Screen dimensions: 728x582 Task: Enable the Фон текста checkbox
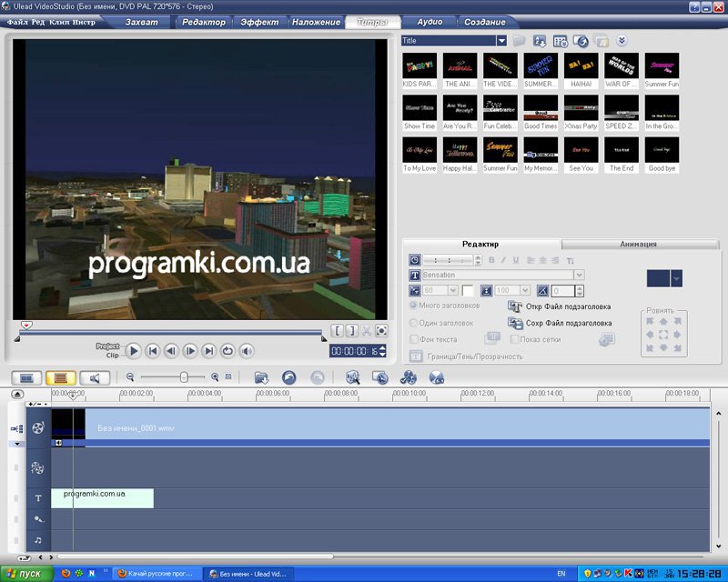tap(414, 339)
